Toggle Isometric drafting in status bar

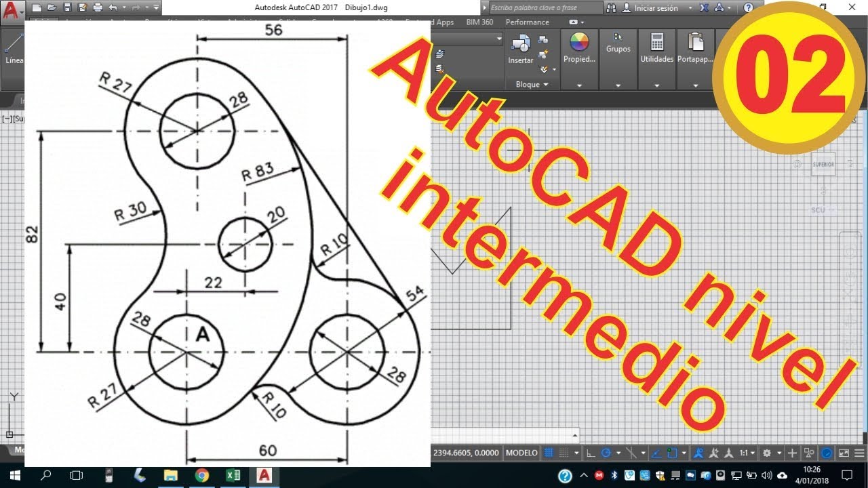point(631,453)
